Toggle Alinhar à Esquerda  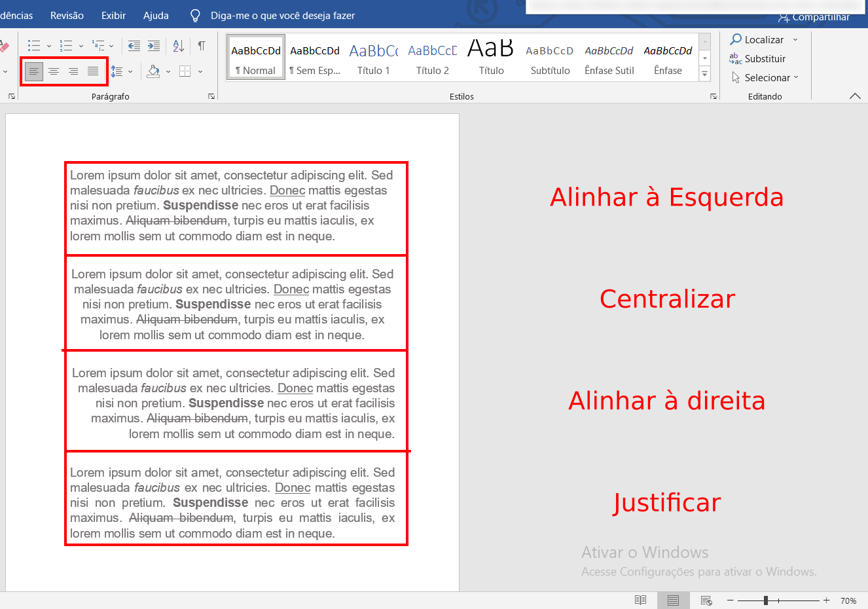pos(34,71)
